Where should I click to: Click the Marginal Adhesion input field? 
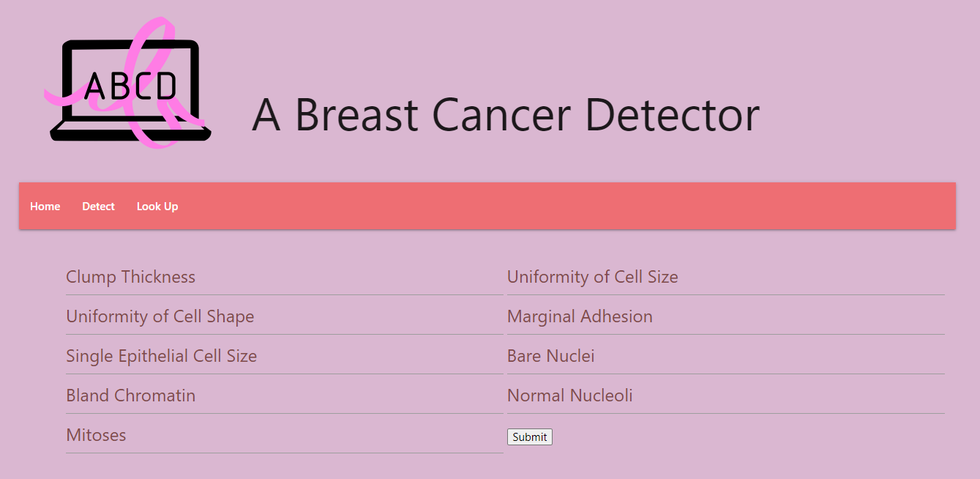pos(725,318)
